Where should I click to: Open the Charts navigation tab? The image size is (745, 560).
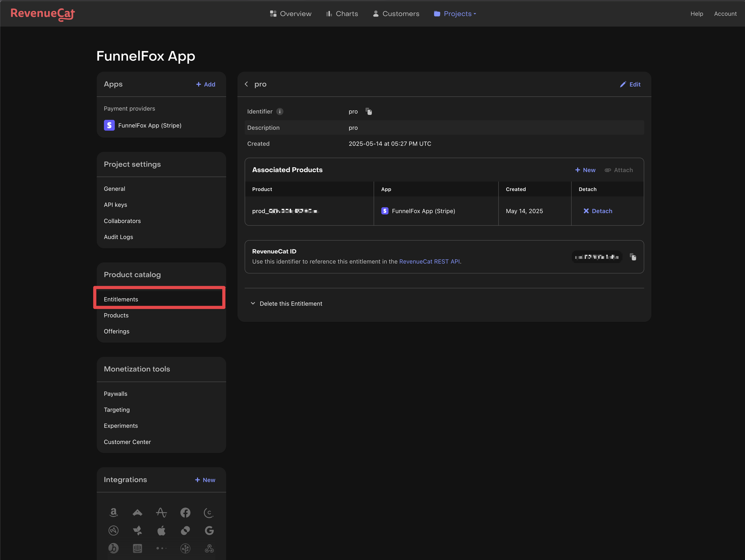(x=342, y=14)
